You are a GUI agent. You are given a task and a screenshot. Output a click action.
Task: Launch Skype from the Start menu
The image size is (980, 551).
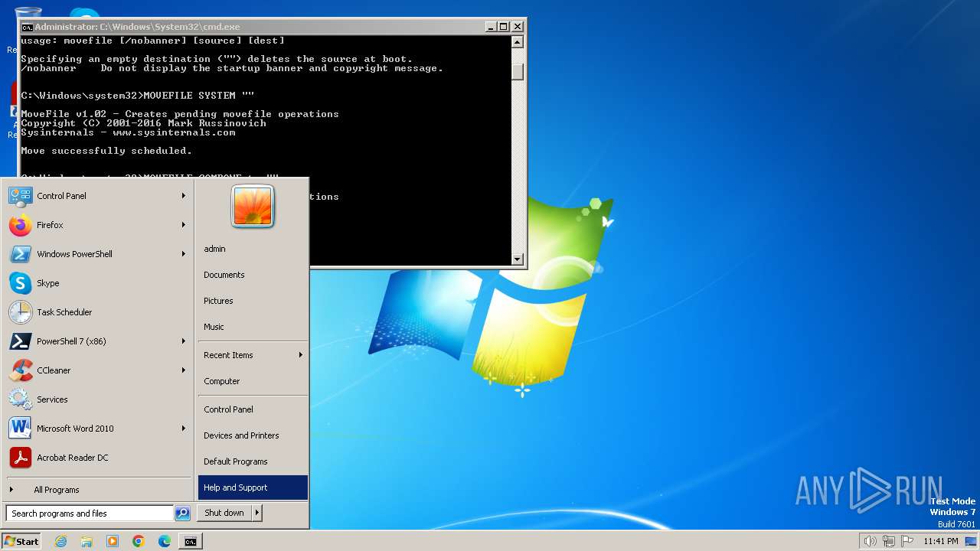coord(97,283)
